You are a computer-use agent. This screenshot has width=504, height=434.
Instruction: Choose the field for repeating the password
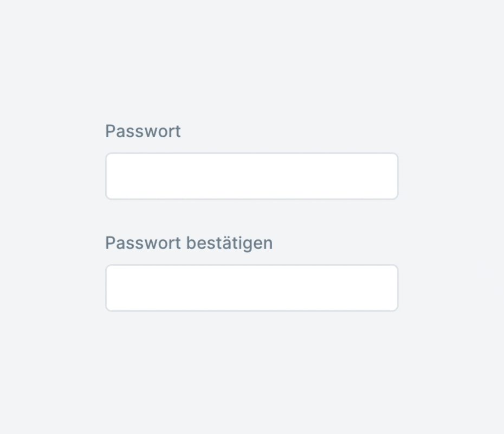pos(251,288)
